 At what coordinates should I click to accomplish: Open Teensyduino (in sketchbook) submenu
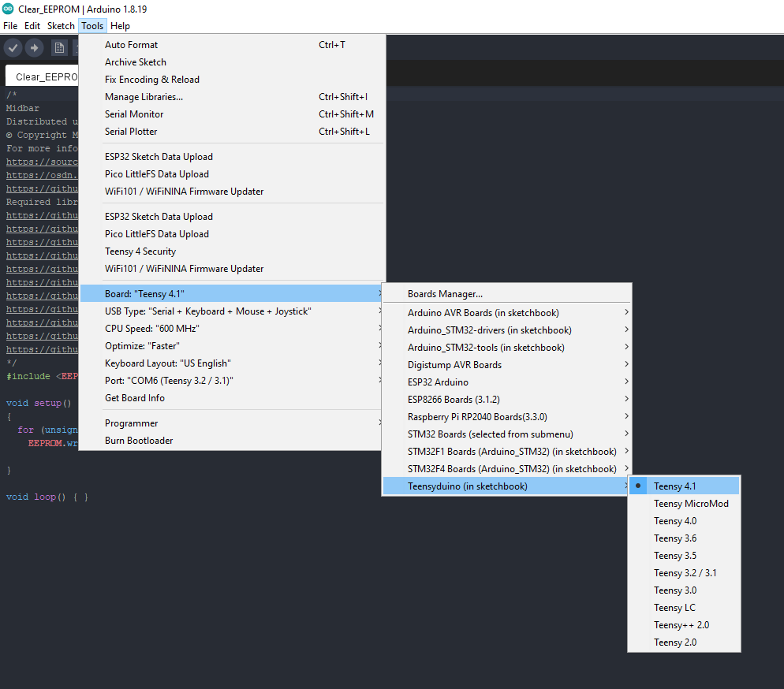click(506, 486)
